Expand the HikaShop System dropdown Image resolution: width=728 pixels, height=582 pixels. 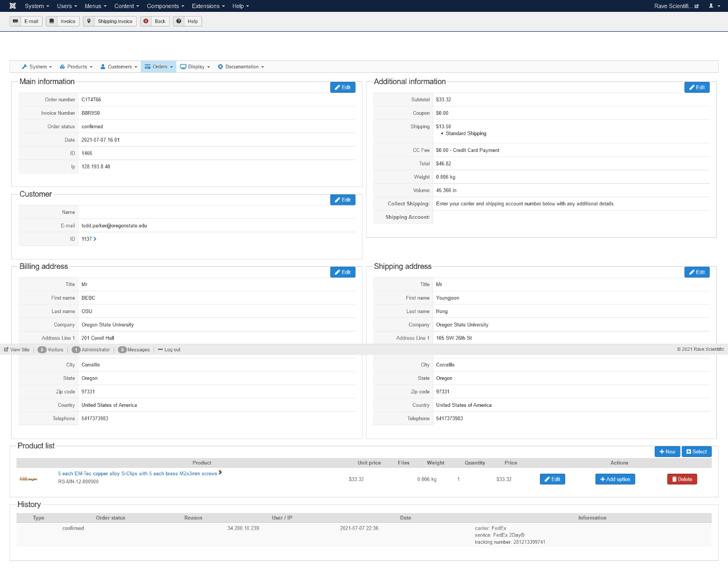(x=37, y=67)
